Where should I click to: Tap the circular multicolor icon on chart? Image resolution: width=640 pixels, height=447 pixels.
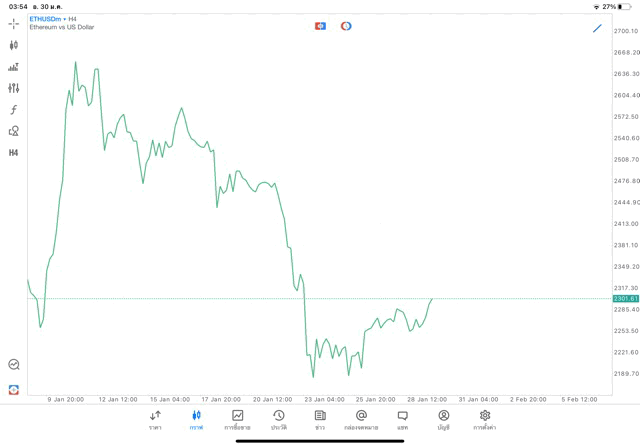click(346, 26)
